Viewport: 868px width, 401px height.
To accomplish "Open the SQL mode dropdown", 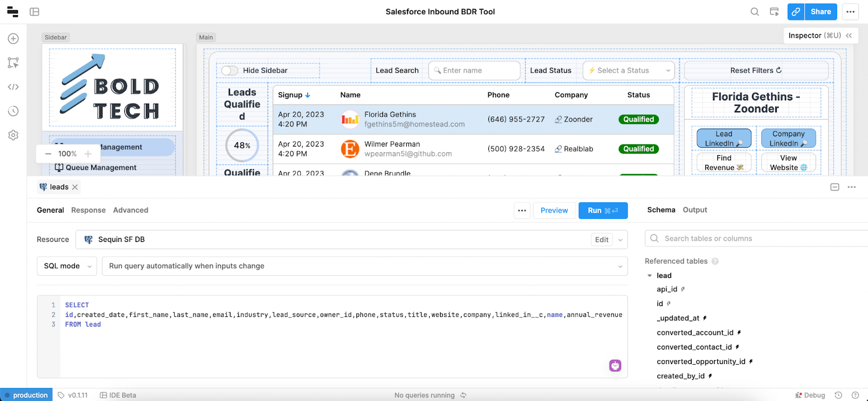I will [67, 266].
